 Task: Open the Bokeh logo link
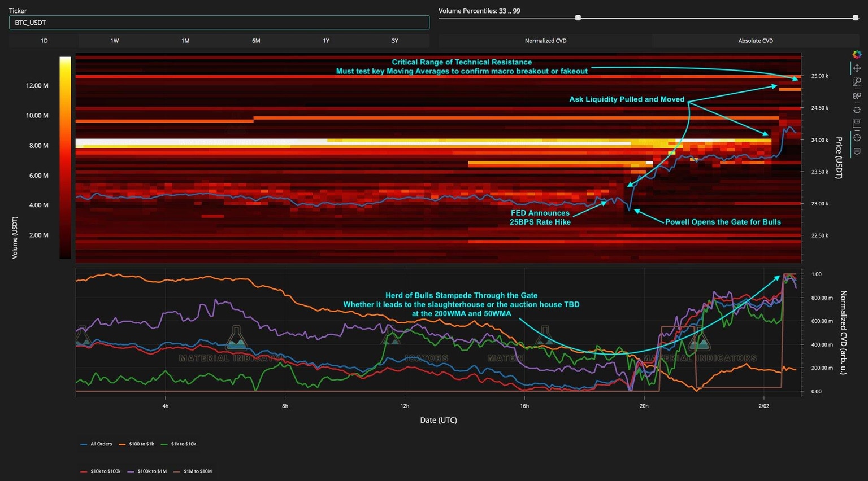857,54
